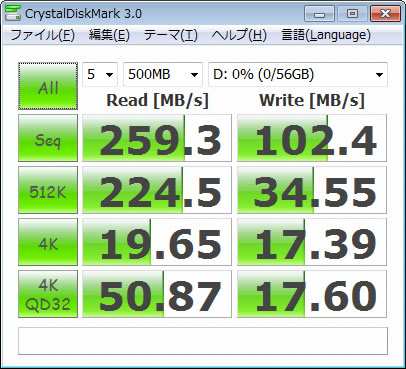Minimize the CrystalDiskMark window

point(319,14)
